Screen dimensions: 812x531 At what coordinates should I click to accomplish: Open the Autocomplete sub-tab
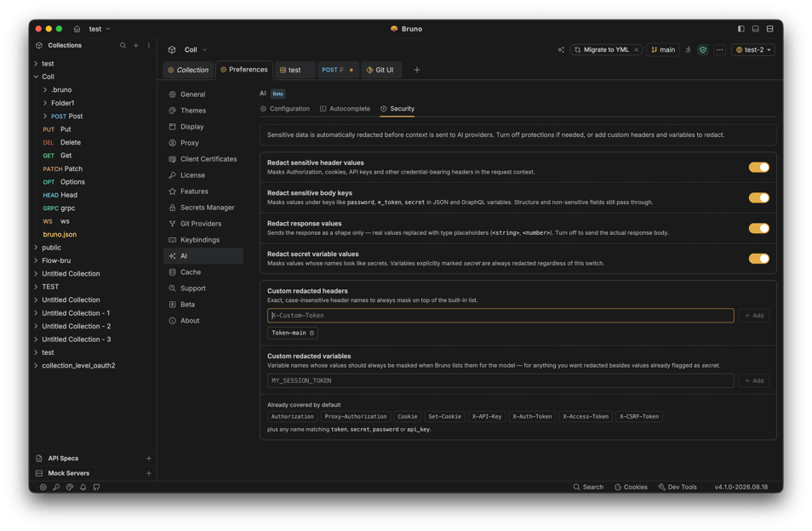345,109
